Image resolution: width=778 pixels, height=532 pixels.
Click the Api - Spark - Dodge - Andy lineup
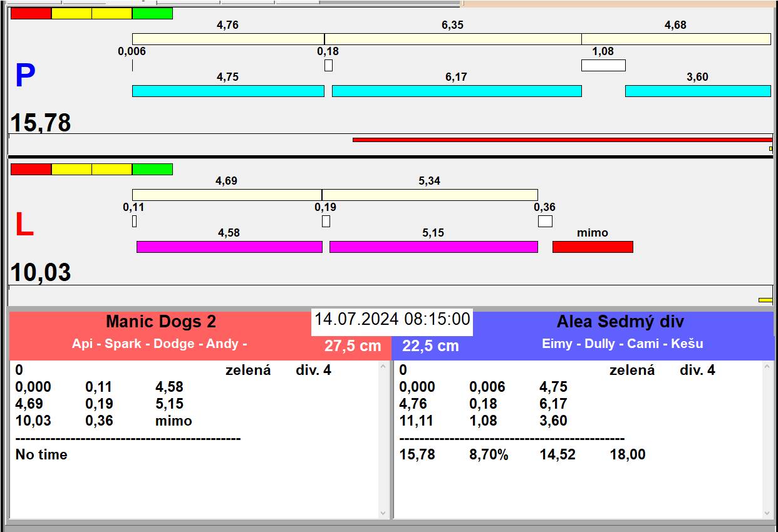tap(159, 344)
